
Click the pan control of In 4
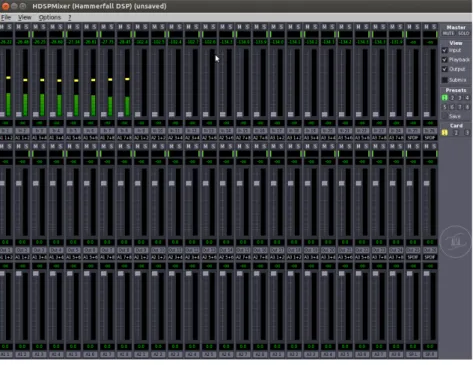point(57,34)
